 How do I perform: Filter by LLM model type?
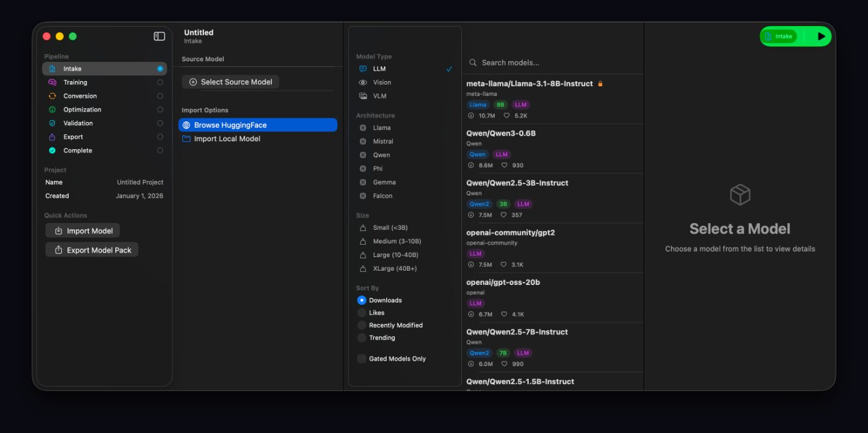tap(405, 69)
